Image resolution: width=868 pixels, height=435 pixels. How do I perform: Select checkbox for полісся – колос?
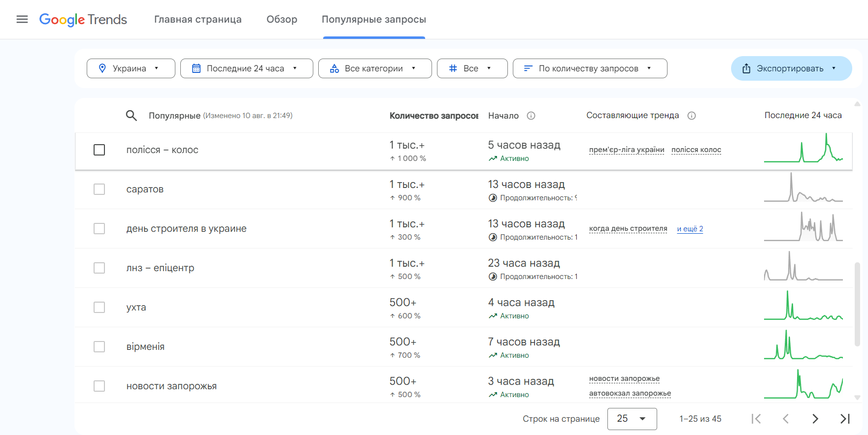click(100, 150)
